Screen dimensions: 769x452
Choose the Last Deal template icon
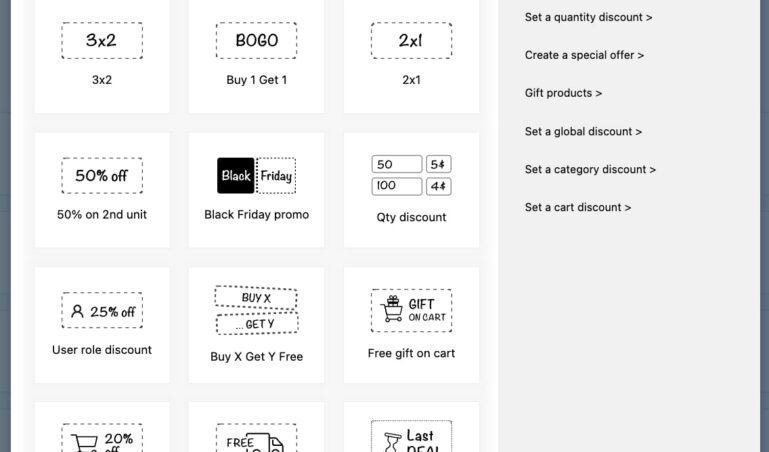411,437
